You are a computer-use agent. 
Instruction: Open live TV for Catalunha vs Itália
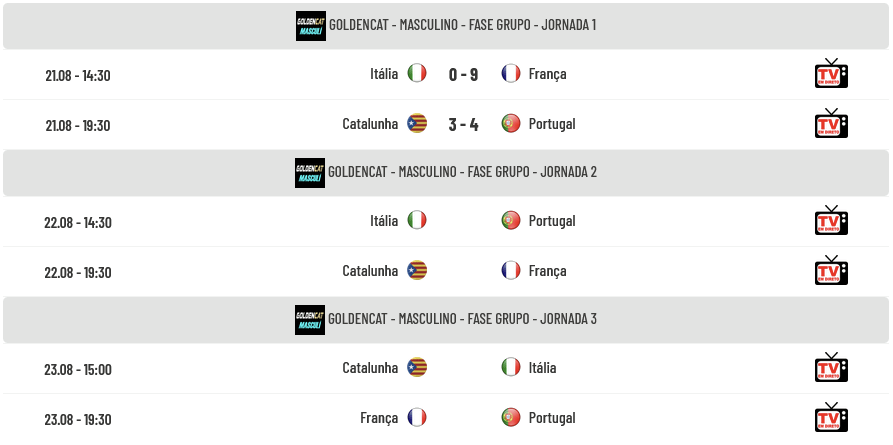(831, 368)
